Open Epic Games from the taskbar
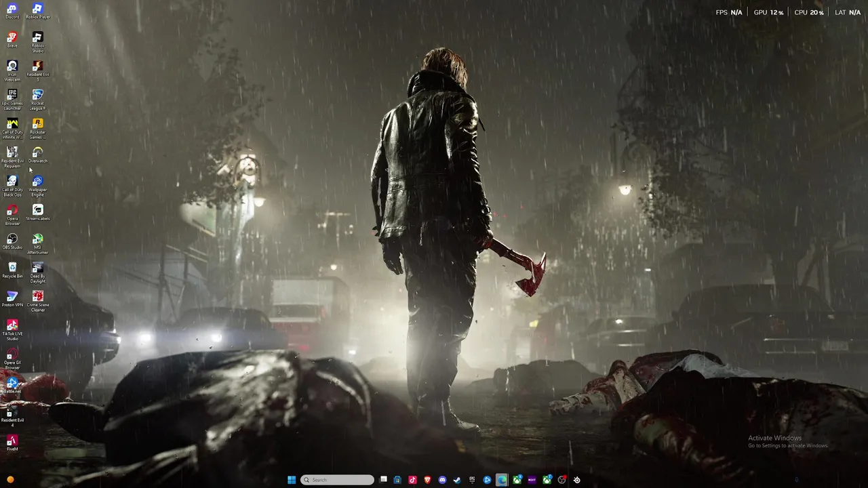The height and width of the screenshot is (488, 868). 472,480
